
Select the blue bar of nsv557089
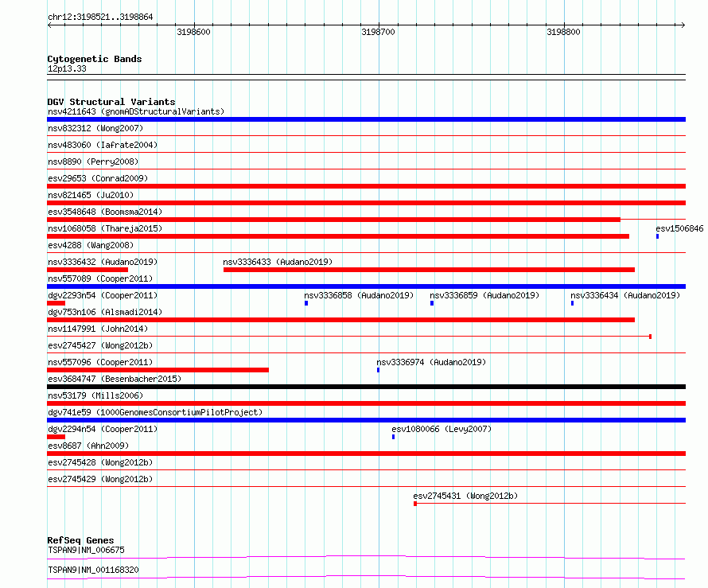tap(366, 286)
